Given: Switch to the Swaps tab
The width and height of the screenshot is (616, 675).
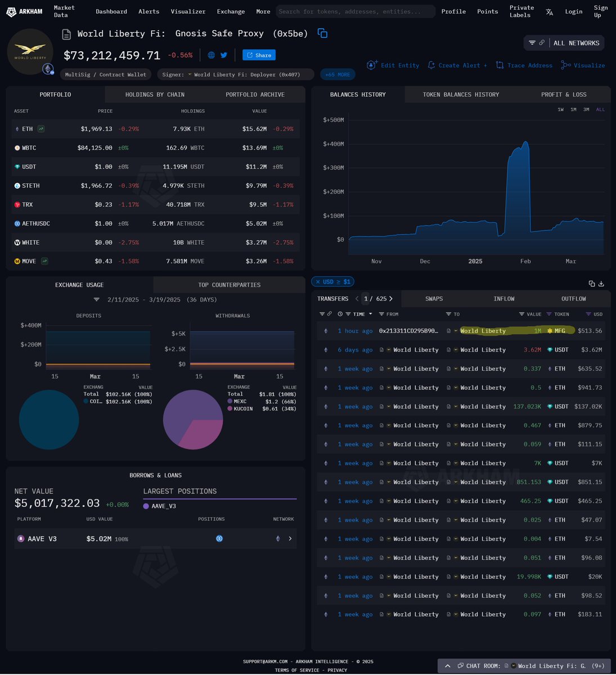Looking at the screenshot, I should (x=434, y=299).
